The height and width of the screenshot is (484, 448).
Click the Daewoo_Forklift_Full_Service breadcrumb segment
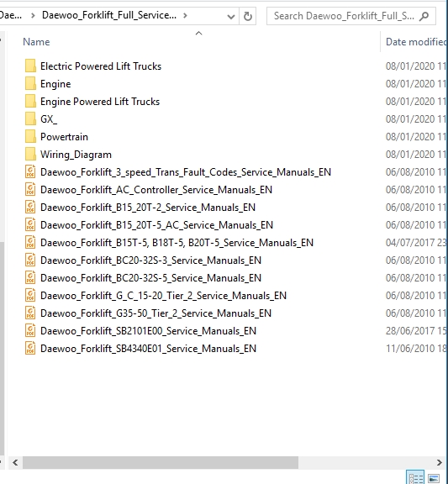[109, 15]
